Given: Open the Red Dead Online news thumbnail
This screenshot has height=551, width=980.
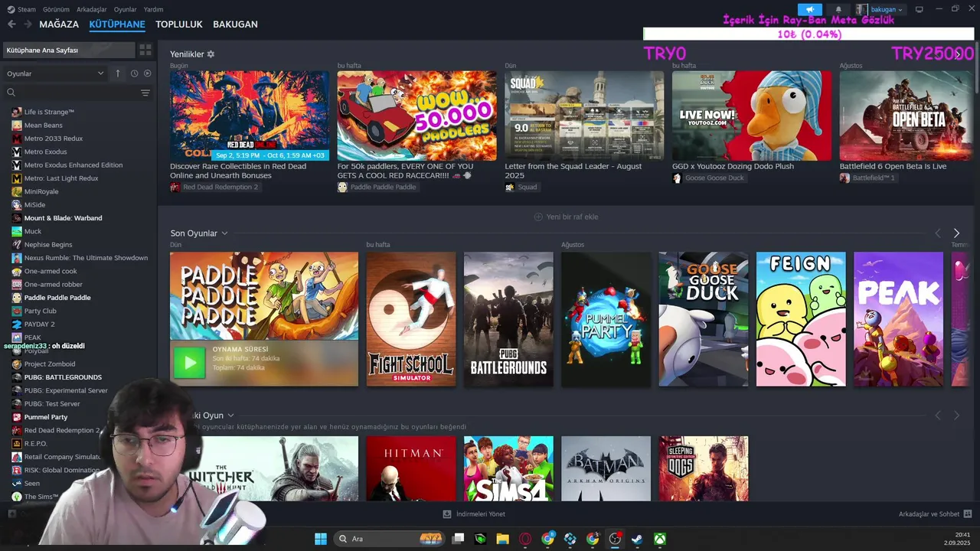Looking at the screenshot, I should pyautogui.click(x=250, y=116).
